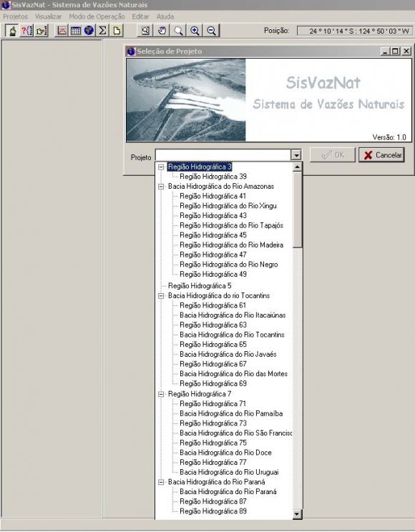Maximize the Seleção de Projeto dialog
Screen dimensions: 415x532
395,51
